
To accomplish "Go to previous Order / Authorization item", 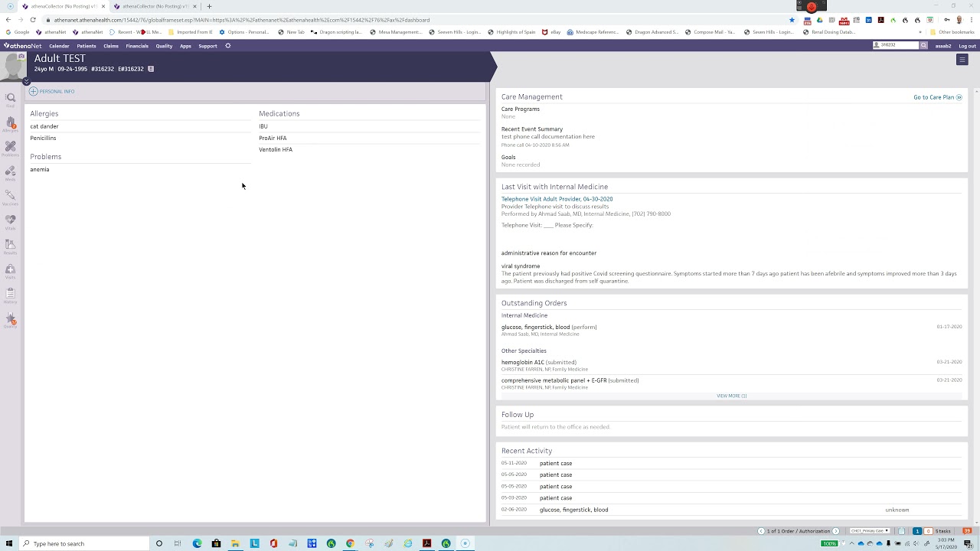I will click(761, 531).
